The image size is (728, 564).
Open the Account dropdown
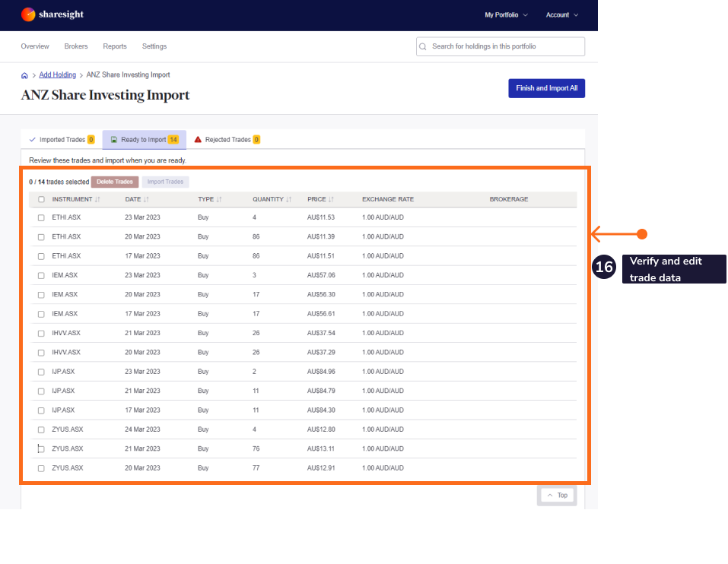562,15
